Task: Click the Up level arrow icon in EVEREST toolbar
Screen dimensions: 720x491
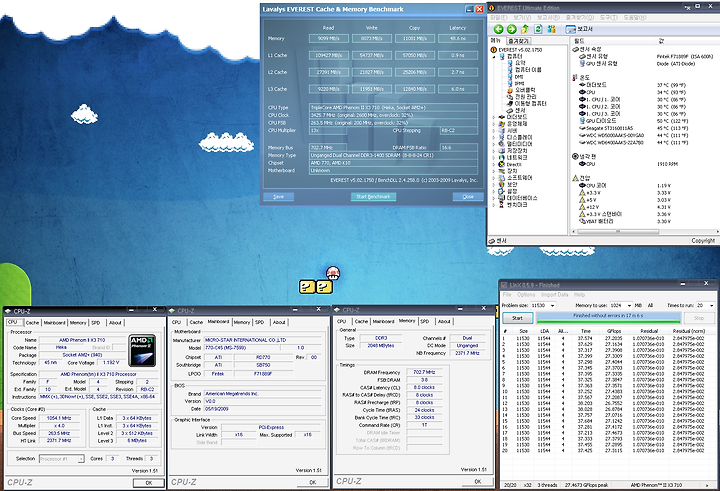Action: point(524,29)
